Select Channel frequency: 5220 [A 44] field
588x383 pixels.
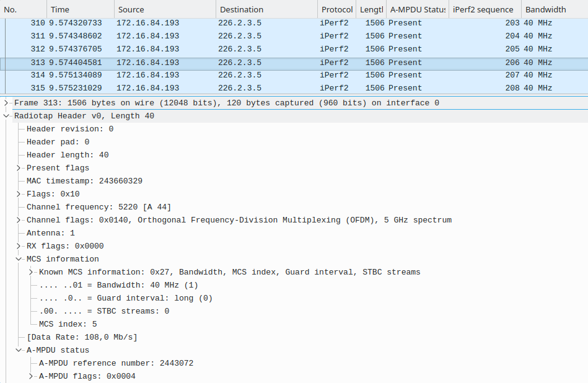point(99,207)
